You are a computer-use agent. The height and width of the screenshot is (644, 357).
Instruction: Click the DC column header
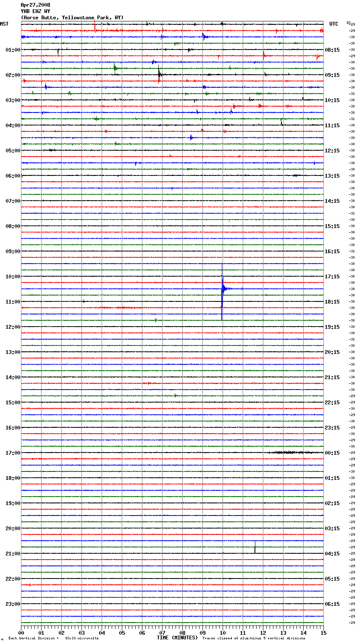click(349, 23)
